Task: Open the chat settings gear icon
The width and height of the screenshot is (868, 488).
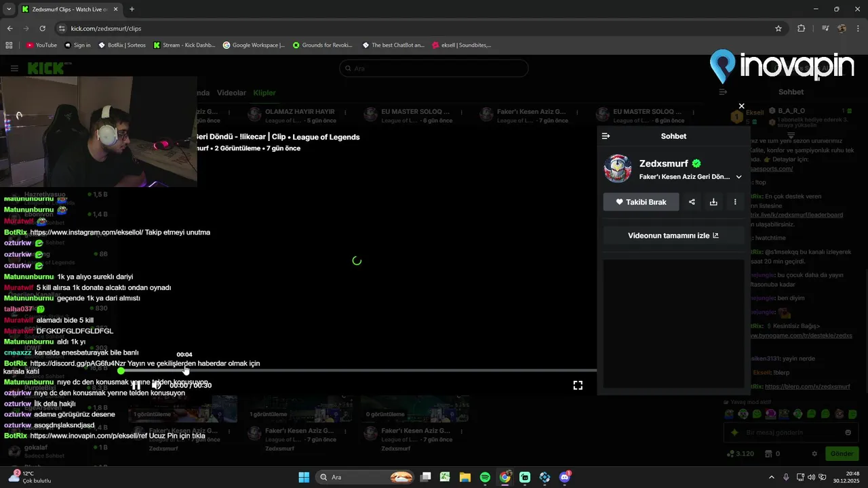Action: pos(814,453)
